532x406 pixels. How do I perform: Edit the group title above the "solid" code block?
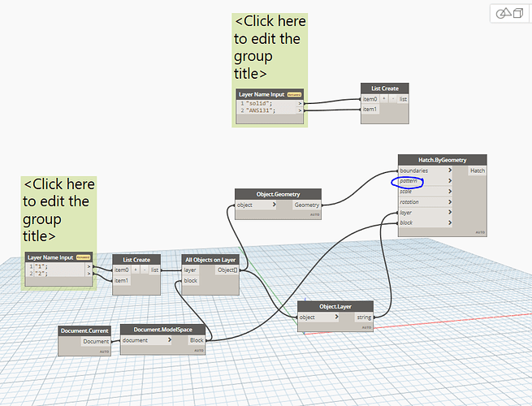click(x=270, y=47)
